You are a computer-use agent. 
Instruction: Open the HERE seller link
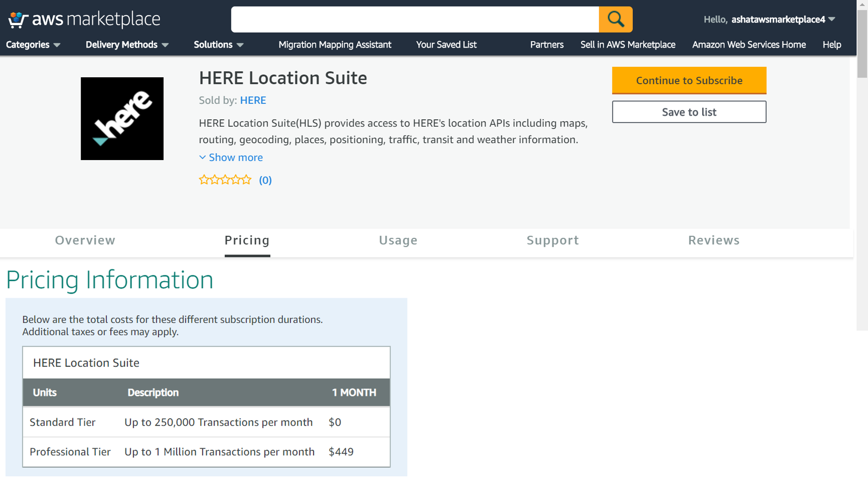(x=253, y=100)
